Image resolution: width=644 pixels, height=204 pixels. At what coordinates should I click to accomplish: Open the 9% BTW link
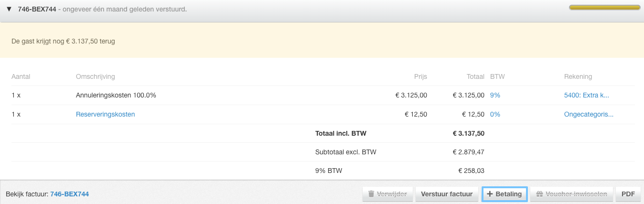(495, 95)
